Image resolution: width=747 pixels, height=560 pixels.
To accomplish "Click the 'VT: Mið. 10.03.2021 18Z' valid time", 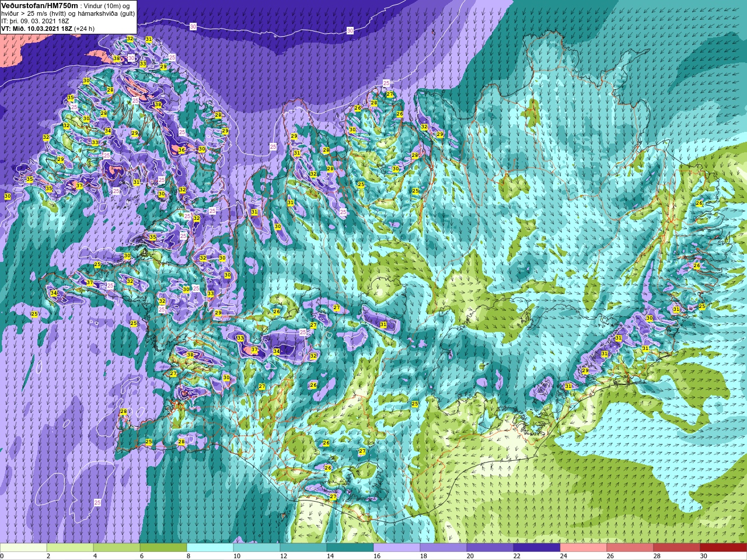I will (x=37, y=28).
